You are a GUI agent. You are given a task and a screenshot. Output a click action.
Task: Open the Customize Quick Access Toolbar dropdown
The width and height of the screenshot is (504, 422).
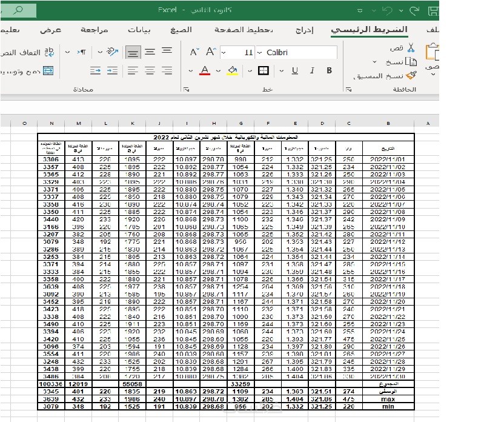pos(360,11)
